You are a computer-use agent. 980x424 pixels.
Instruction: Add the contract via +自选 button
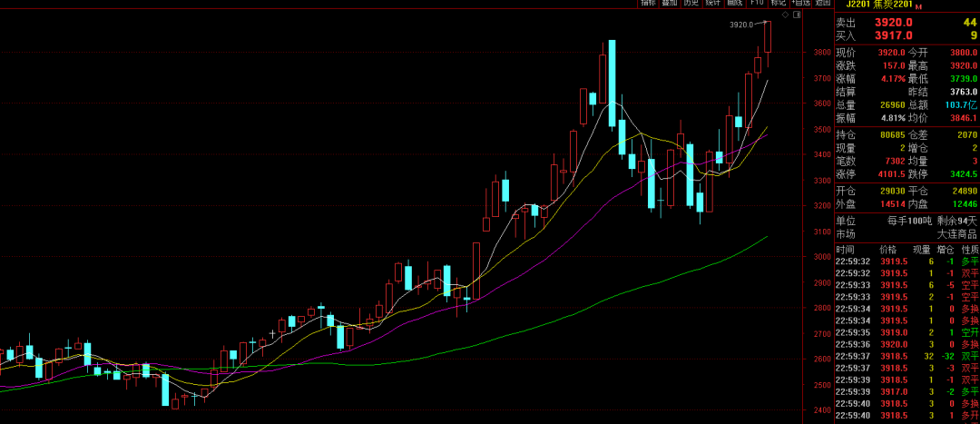click(799, 4)
